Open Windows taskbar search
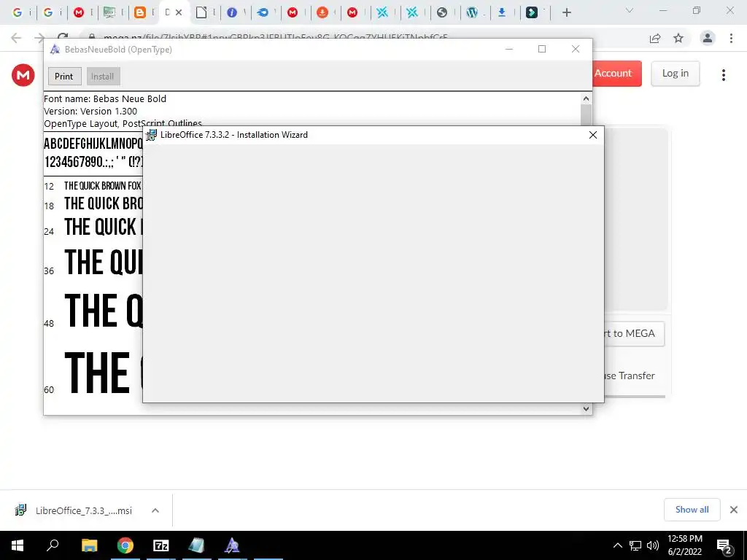Viewport: 747px width, 560px height. coord(53,545)
